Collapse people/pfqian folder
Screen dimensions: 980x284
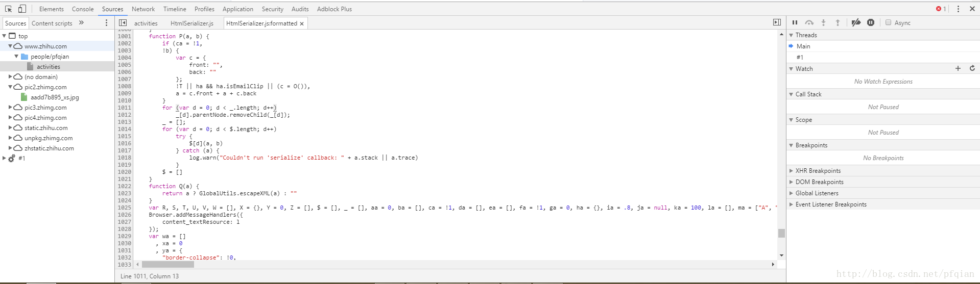point(16,56)
